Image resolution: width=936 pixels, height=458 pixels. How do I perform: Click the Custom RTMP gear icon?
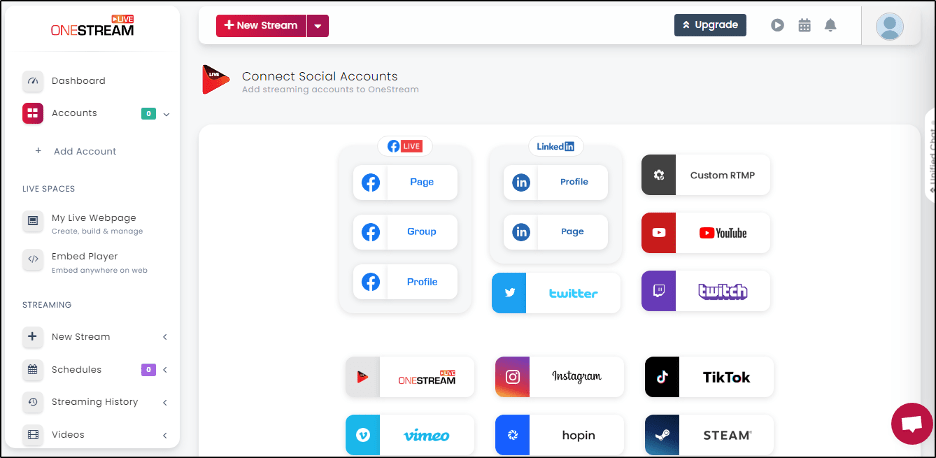(659, 175)
